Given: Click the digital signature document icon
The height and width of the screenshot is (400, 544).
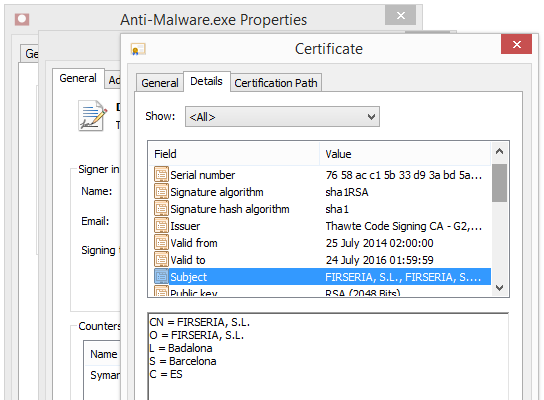Looking at the screenshot, I should 92,116.
